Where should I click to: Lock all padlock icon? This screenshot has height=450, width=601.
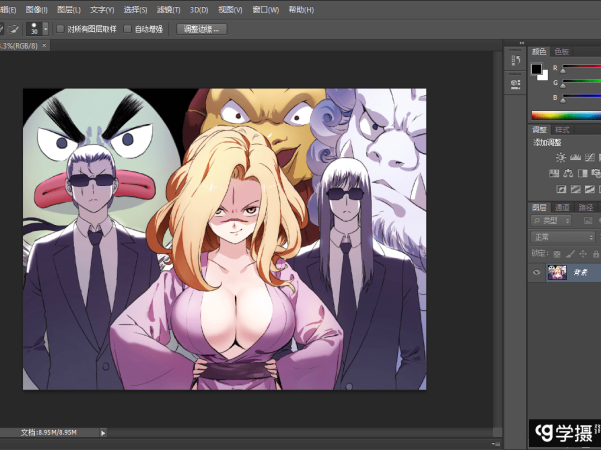[596, 254]
